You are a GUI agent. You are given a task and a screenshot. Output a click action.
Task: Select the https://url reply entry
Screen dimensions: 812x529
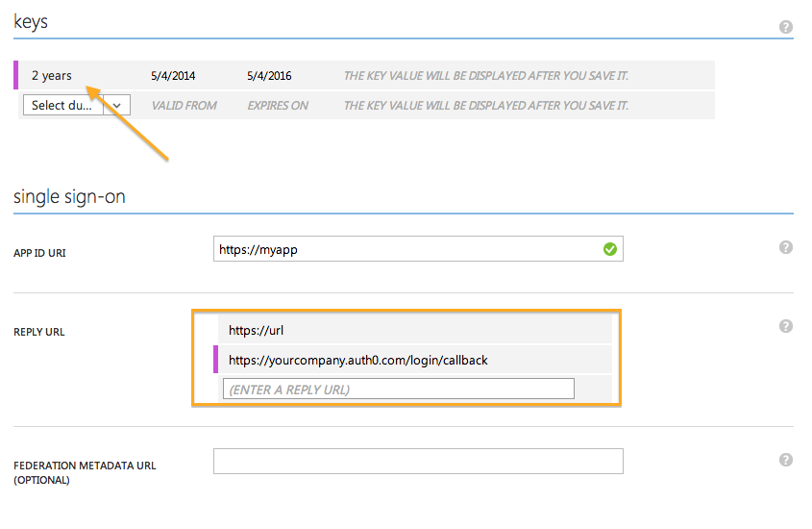pyautogui.click(x=257, y=330)
